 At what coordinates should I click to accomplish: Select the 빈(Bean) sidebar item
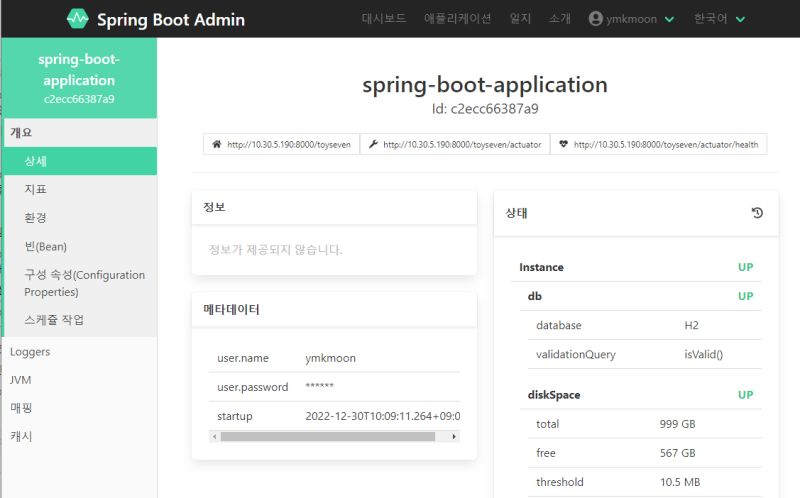coord(80,246)
